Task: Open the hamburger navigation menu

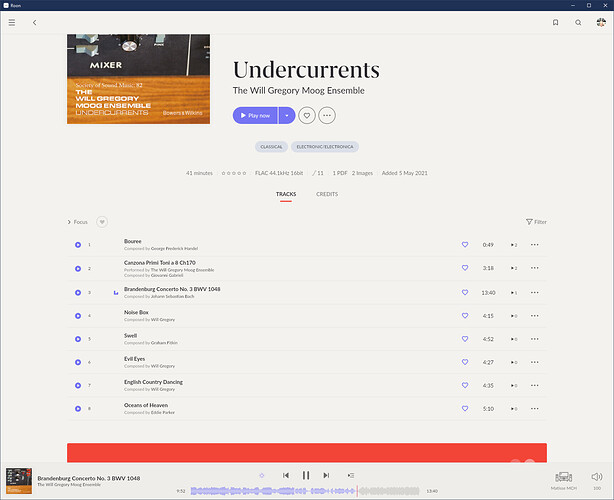Action: pos(12,22)
